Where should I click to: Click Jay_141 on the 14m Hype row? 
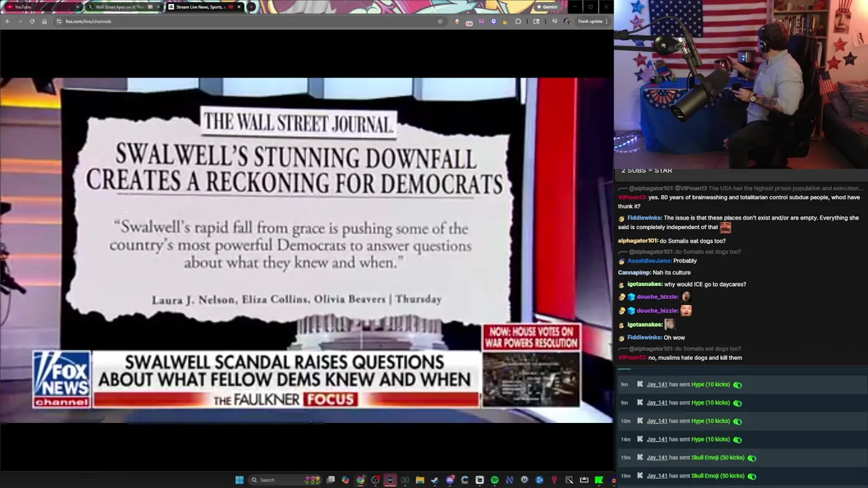point(657,439)
